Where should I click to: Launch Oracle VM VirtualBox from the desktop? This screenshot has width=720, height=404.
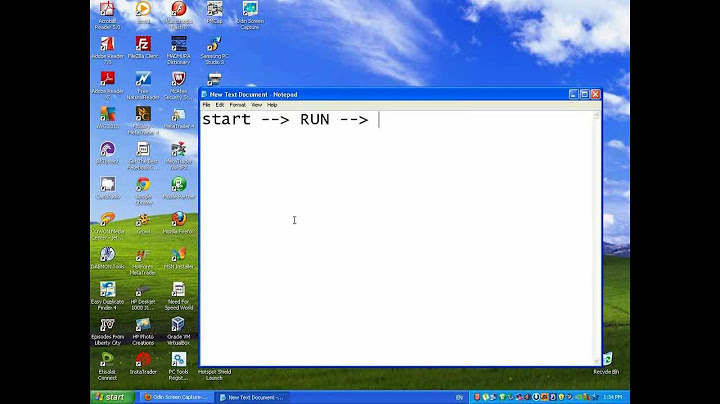[x=179, y=331]
